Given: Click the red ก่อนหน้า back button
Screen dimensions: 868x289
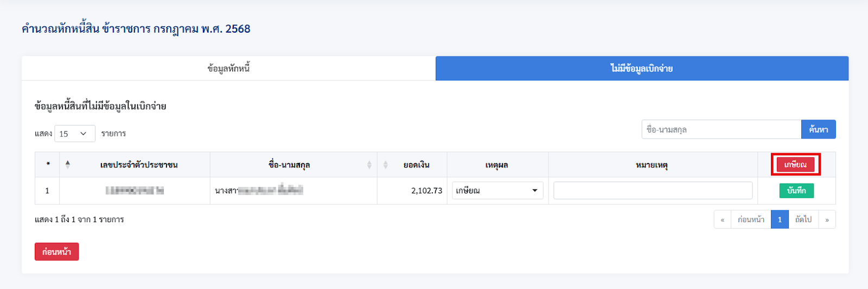Looking at the screenshot, I should pos(57,252).
